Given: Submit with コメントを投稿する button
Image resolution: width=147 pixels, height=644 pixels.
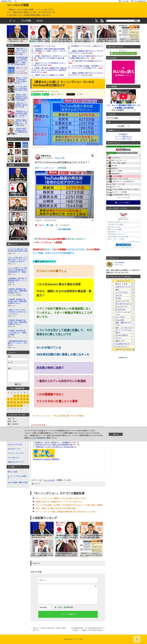Looking at the screenshot, I should pyautogui.click(x=68, y=614).
